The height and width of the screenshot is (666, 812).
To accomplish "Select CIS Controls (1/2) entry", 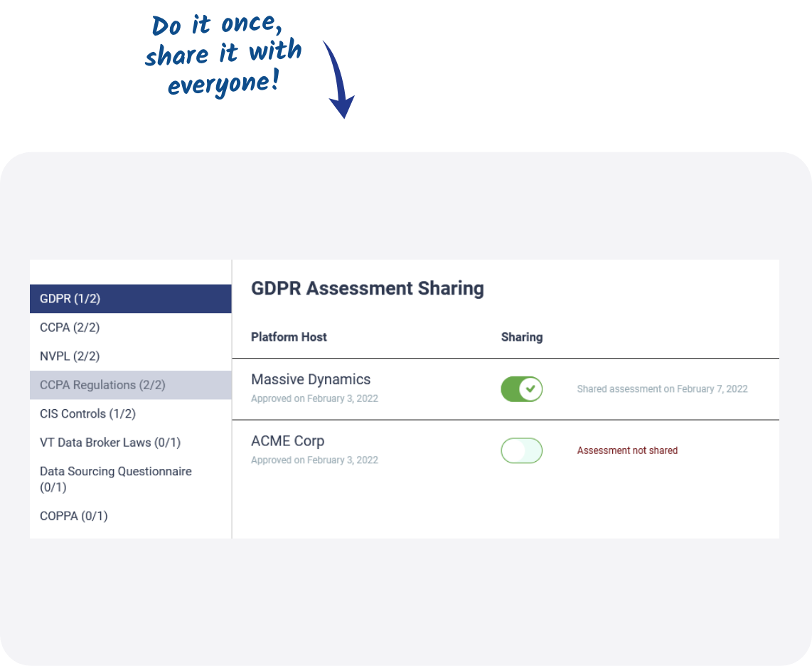I will 130,413.
